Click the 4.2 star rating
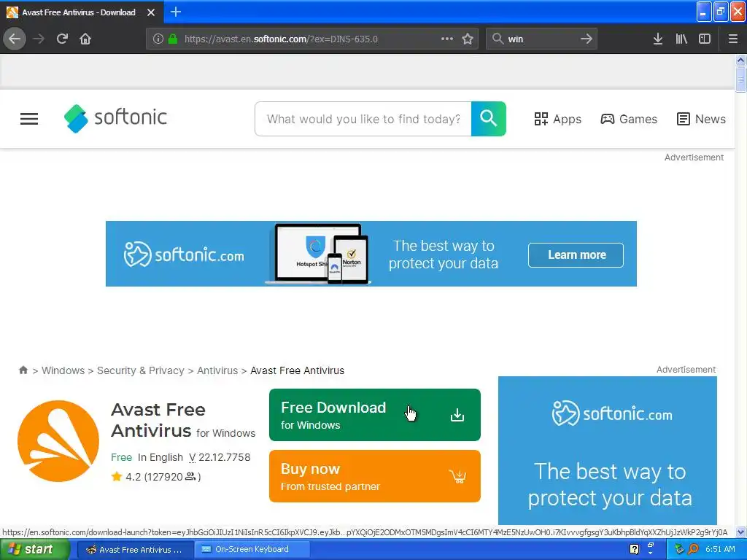Viewport: 747px width, 560px height. click(x=156, y=477)
